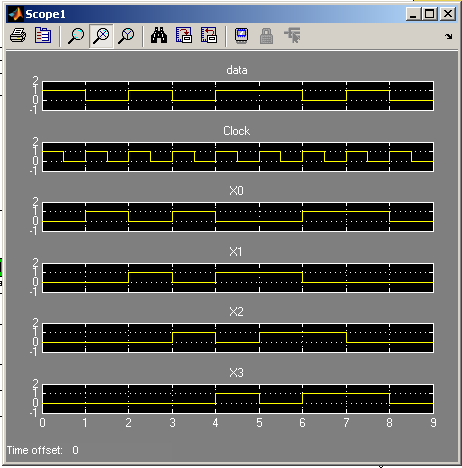Image resolution: width=462 pixels, height=468 pixels.
Task: Select the Zoom magnifier tool
Action: [x=76, y=36]
